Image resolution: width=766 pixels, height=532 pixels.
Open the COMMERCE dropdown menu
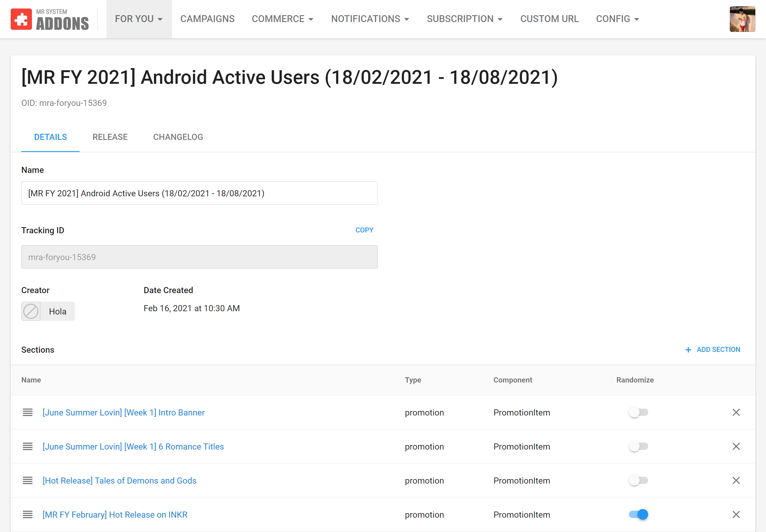(282, 19)
